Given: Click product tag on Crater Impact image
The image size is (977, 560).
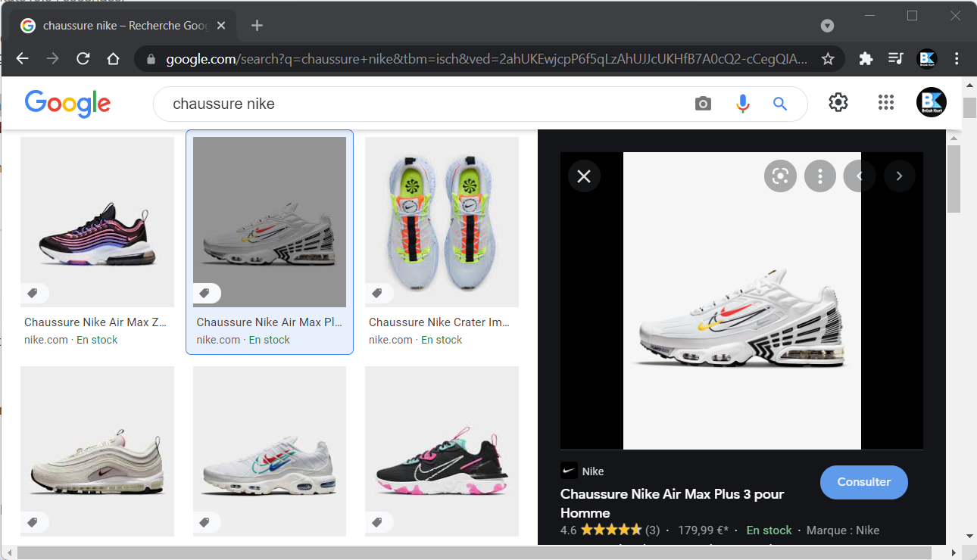Looking at the screenshot, I should click(377, 293).
